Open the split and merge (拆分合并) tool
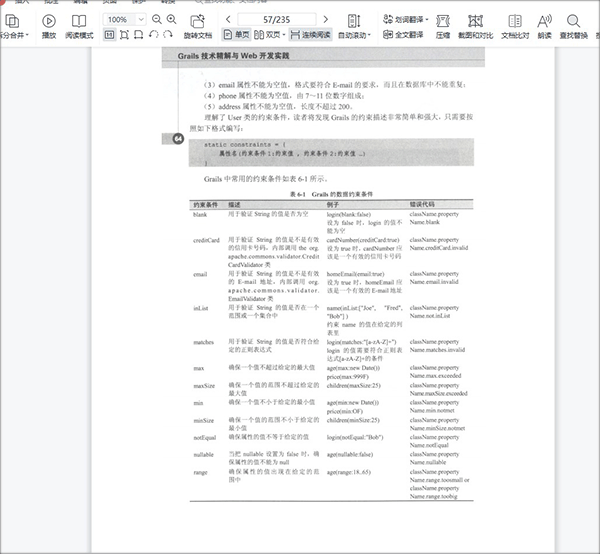 pos(14,26)
